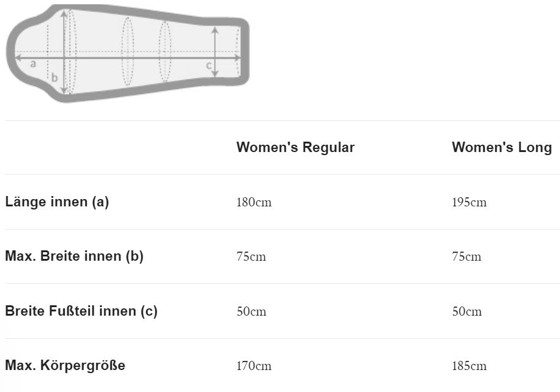This screenshot has height=392, width=560.
Task: Select the 180cm length value
Action: pos(254,203)
